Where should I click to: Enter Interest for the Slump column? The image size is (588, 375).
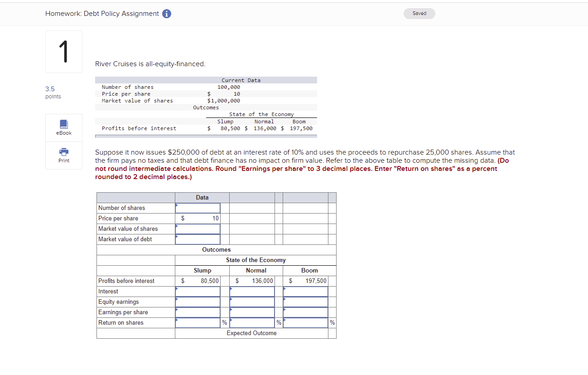click(x=198, y=291)
